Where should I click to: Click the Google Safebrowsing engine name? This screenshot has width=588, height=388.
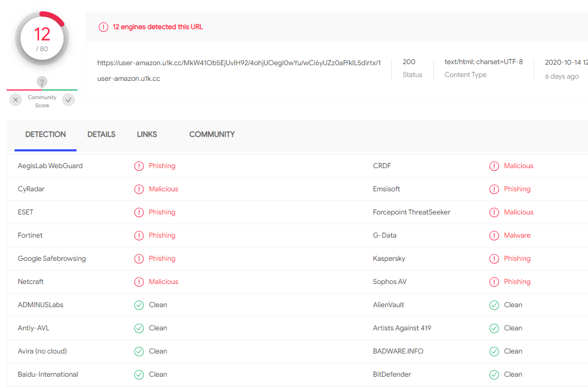[52, 259]
